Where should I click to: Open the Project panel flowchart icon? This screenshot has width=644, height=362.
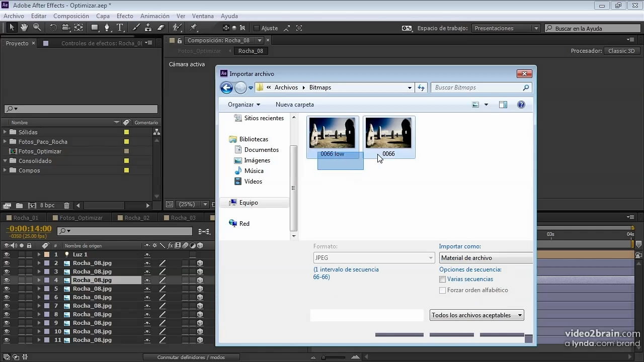(x=157, y=132)
